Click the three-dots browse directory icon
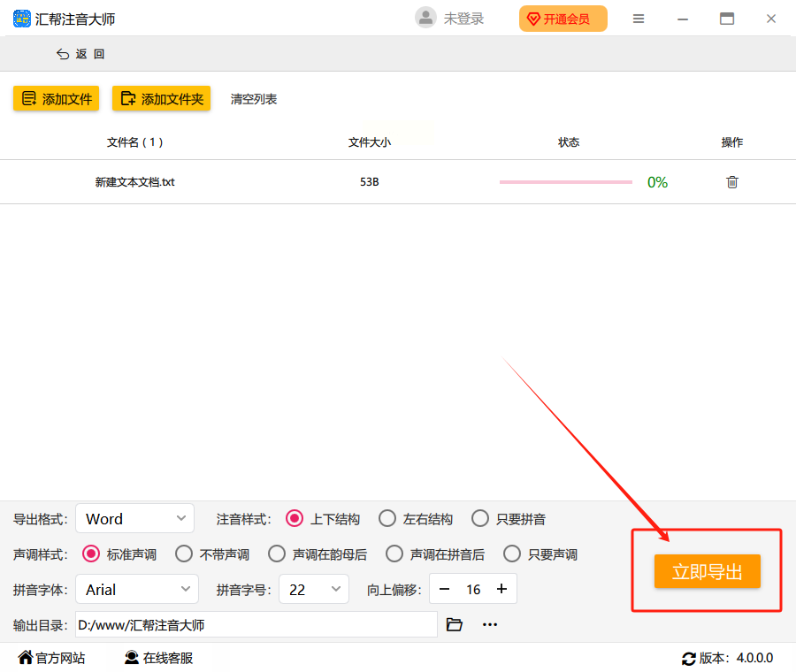 pyautogui.click(x=490, y=624)
